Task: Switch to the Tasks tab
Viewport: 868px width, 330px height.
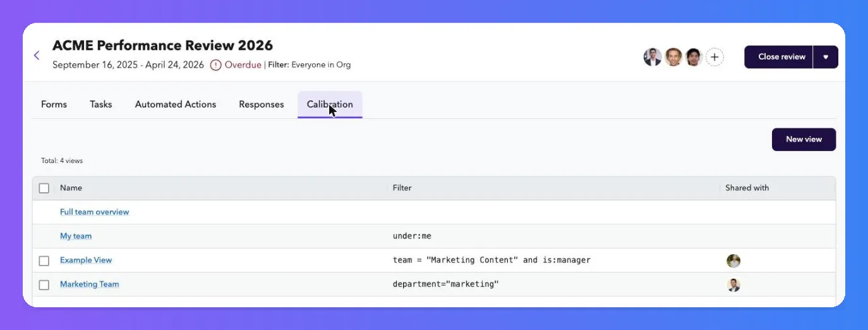Action: (x=101, y=104)
